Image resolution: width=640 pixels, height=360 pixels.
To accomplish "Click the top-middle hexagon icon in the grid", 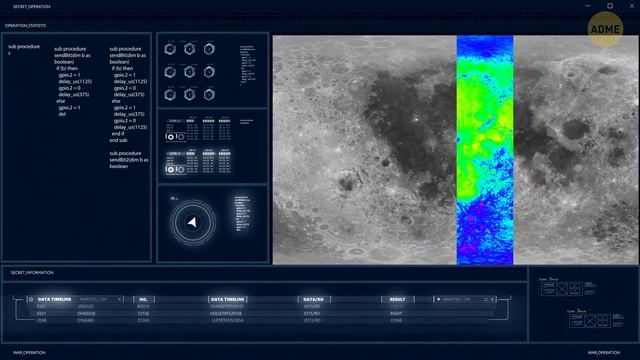I will tap(189, 49).
